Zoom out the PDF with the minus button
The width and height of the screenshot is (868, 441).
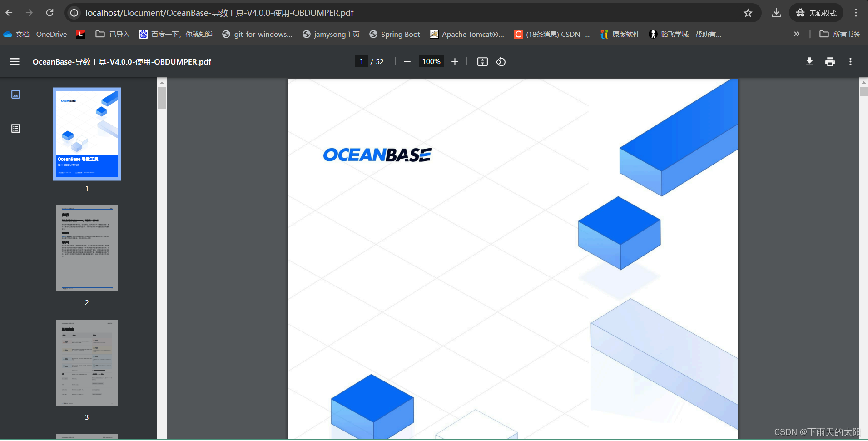coord(407,61)
